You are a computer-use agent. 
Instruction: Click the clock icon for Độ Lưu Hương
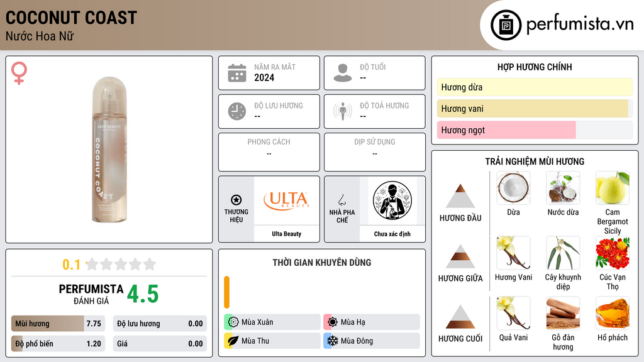pyautogui.click(x=237, y=111)
